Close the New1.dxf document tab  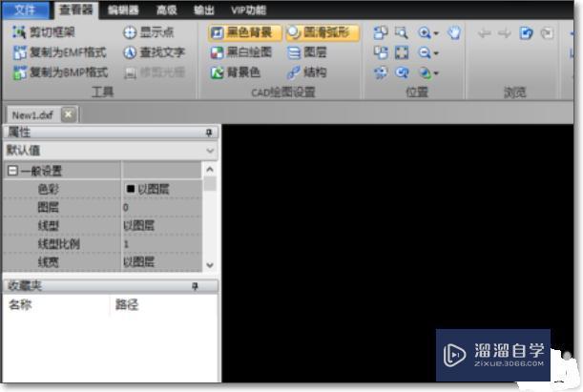click(69, 114)
